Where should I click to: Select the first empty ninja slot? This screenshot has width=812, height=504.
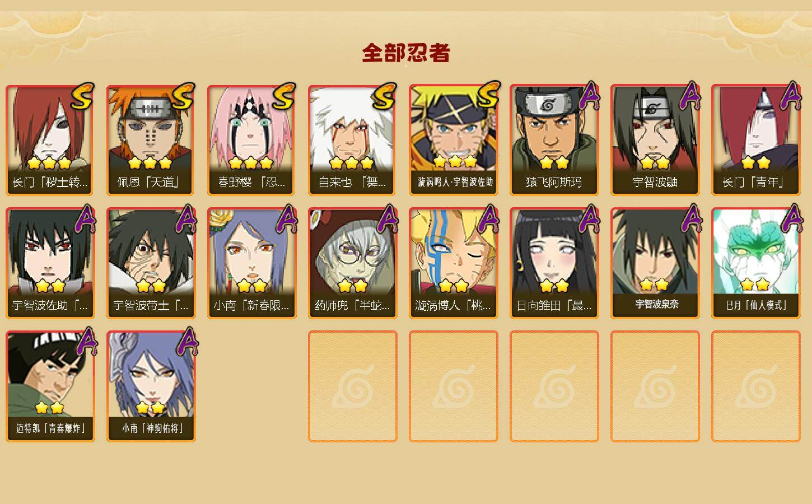click(x=352, y=386)
